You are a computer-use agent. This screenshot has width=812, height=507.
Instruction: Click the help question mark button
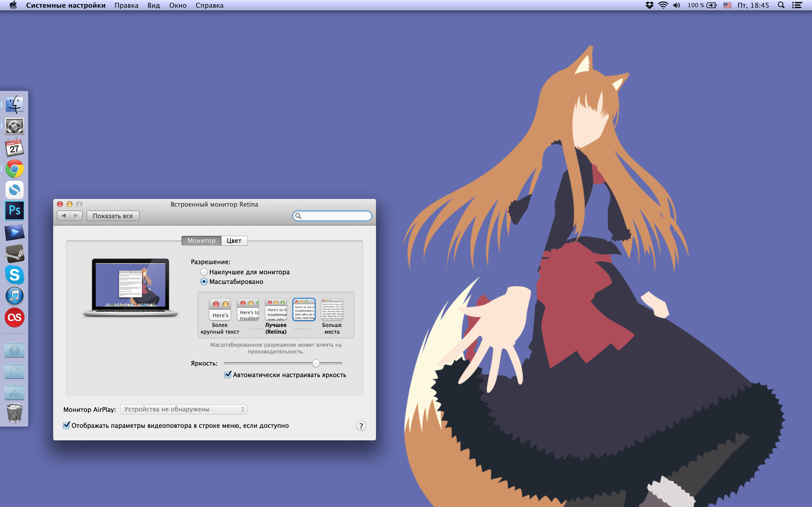tap(361, 426)
